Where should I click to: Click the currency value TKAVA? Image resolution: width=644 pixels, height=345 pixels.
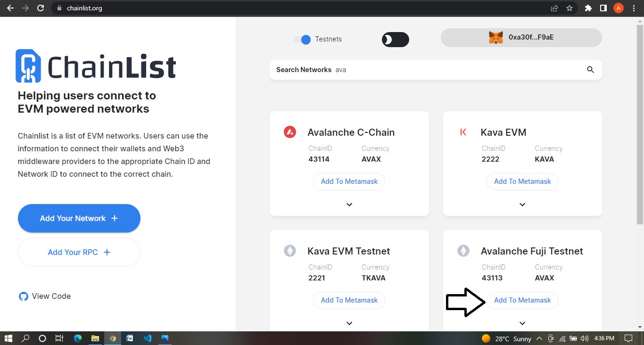(374, 278)
